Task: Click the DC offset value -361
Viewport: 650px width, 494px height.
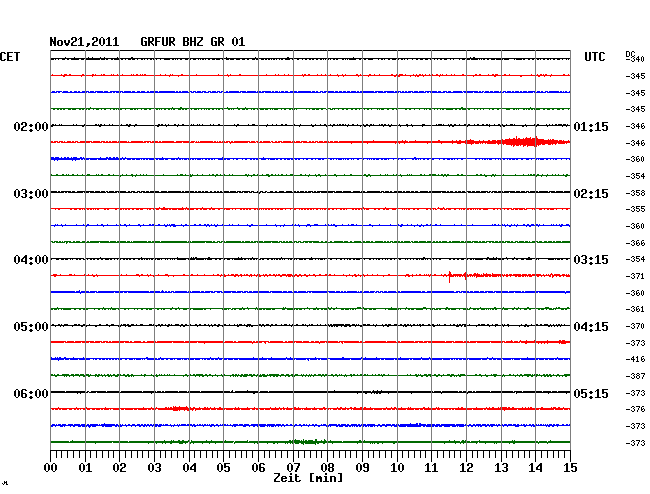Action: [635, 309]
